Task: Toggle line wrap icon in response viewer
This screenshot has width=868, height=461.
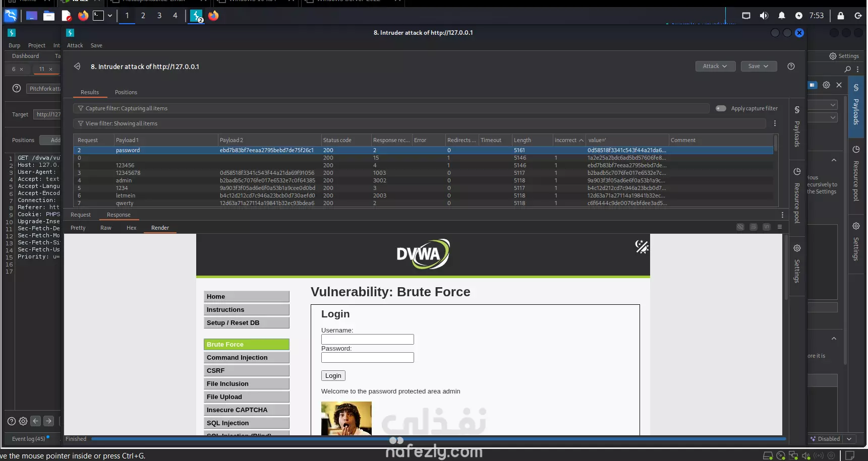Action: click(753, 227)
